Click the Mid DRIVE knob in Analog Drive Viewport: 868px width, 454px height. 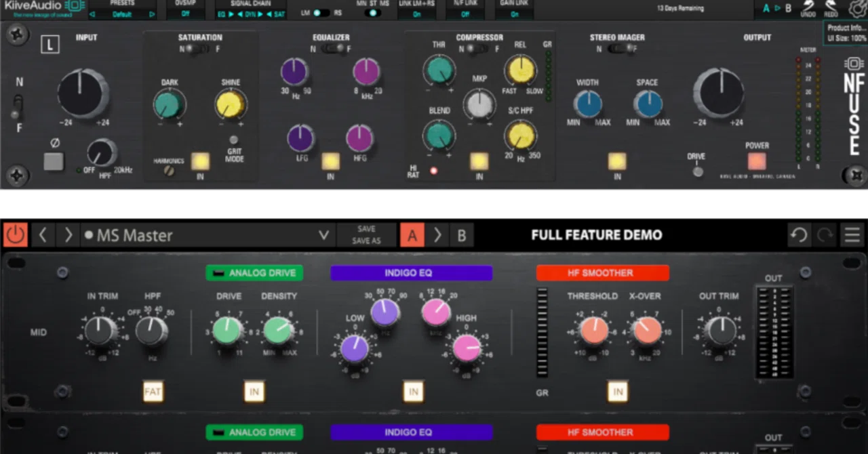tap(228, 331)
